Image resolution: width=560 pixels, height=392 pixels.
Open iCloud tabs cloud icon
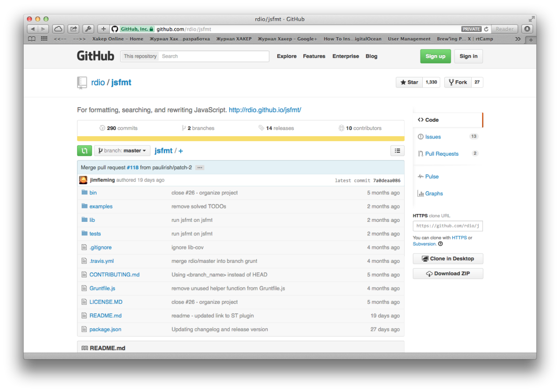click(58, 29)
